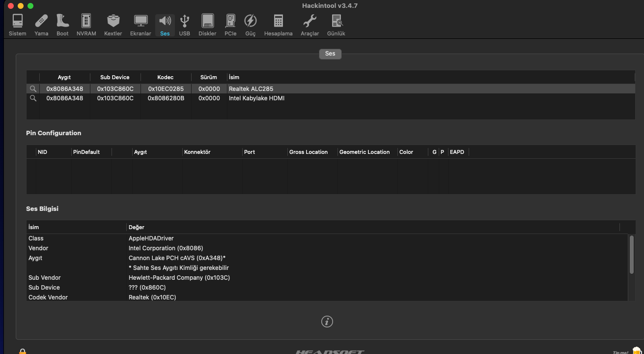Open the USB section
644x354 pixels.
(x=184, y=25)
